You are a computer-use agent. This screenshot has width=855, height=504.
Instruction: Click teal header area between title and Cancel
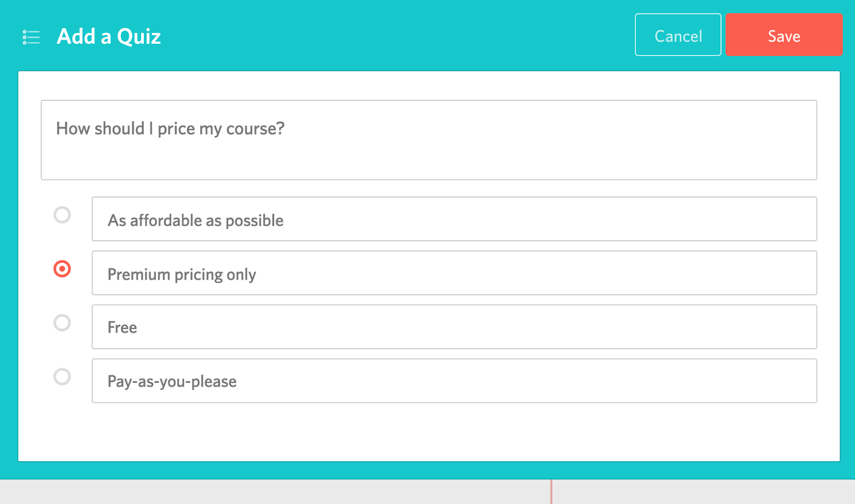[395, 35]
